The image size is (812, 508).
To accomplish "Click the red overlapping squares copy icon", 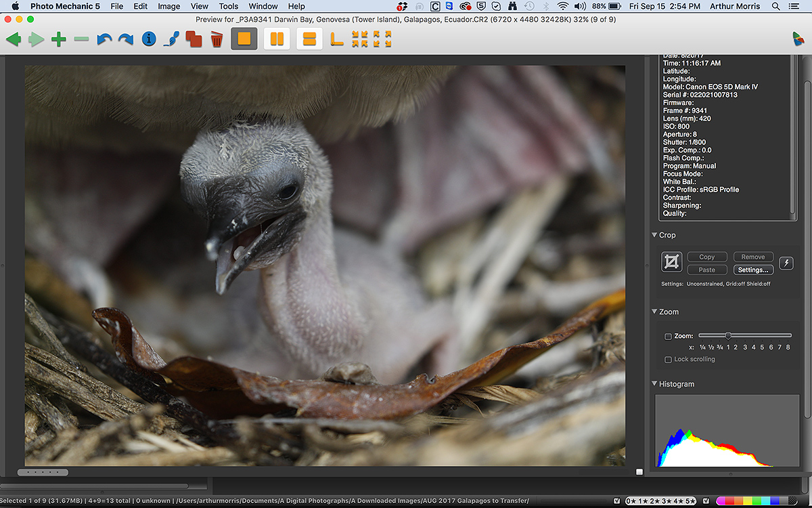I will [x=194, y=39].
